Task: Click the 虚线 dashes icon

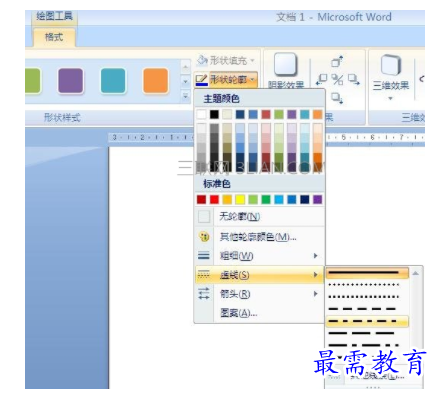Action: (204, 275)
